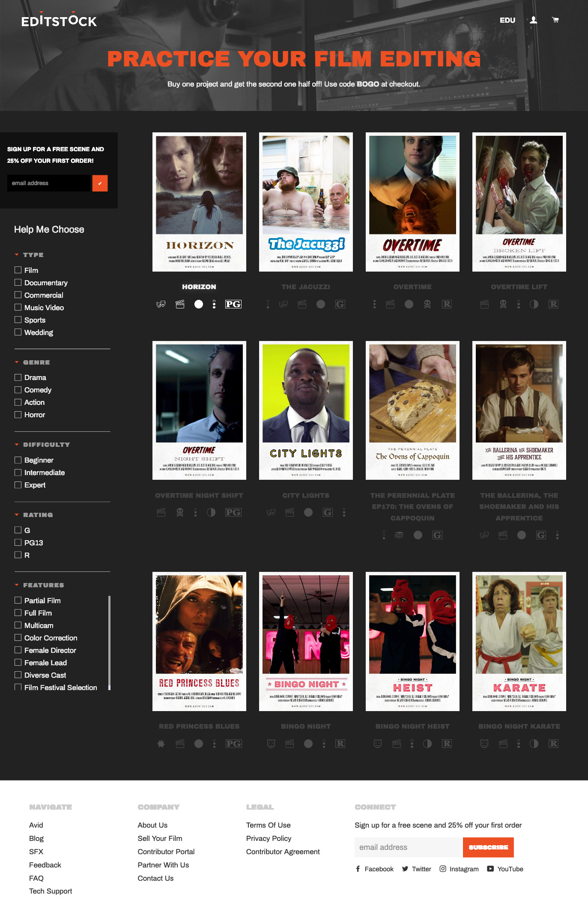The width and height of the screenshot is (588, 918).
Task: Go to FAQ in footer
Action: 36,878
